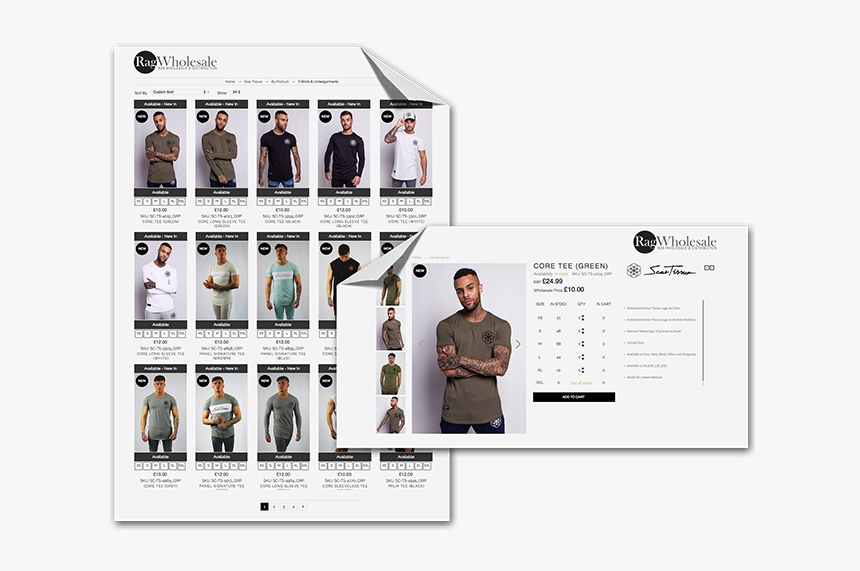Click Home in the breadcrumb
The width and height of the screenshot is (860, 571).
coord(230,82)
